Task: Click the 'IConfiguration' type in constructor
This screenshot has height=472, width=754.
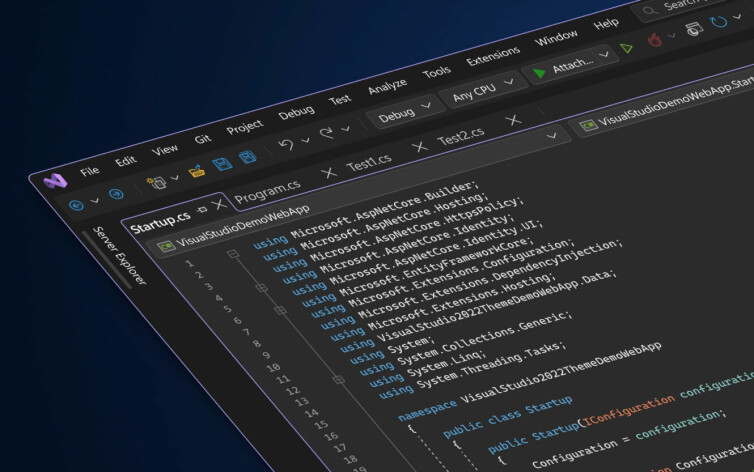Action: (629, 409)
